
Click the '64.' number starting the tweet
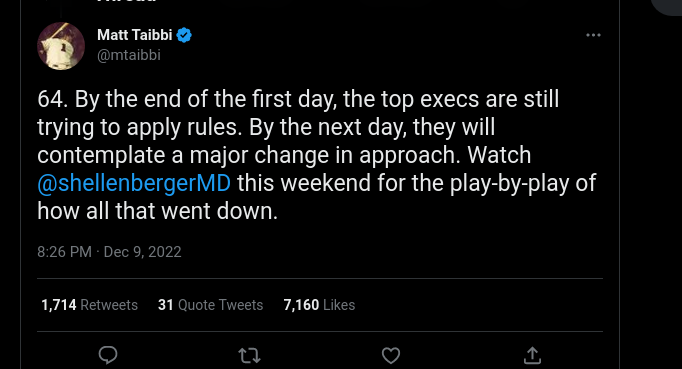[52, 99]
